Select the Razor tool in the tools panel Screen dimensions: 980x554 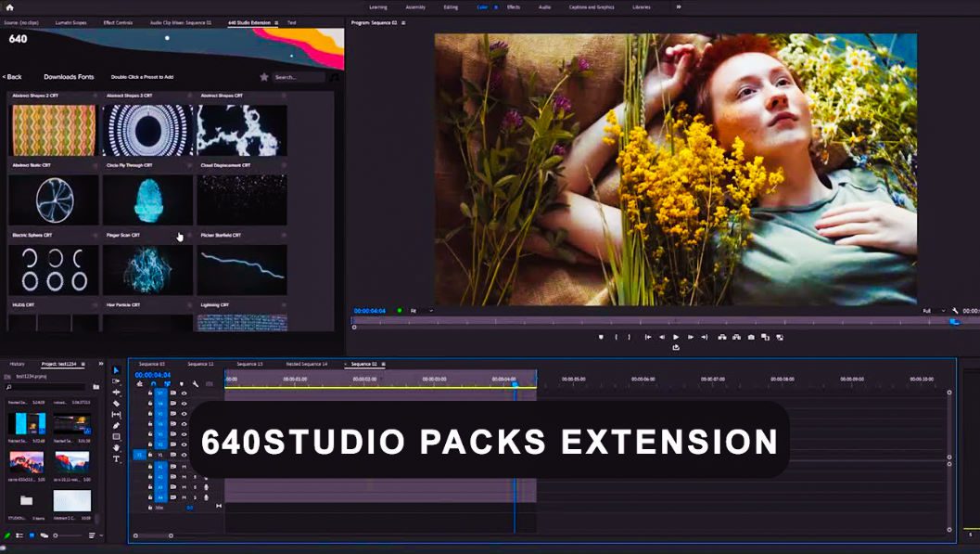(x=116, y=404)
